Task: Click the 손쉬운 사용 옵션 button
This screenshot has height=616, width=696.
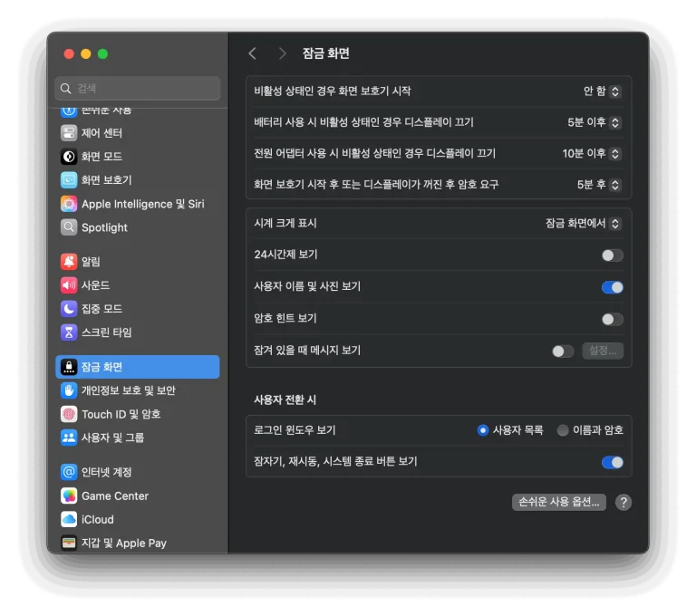Action: click(x=558, y=502)
